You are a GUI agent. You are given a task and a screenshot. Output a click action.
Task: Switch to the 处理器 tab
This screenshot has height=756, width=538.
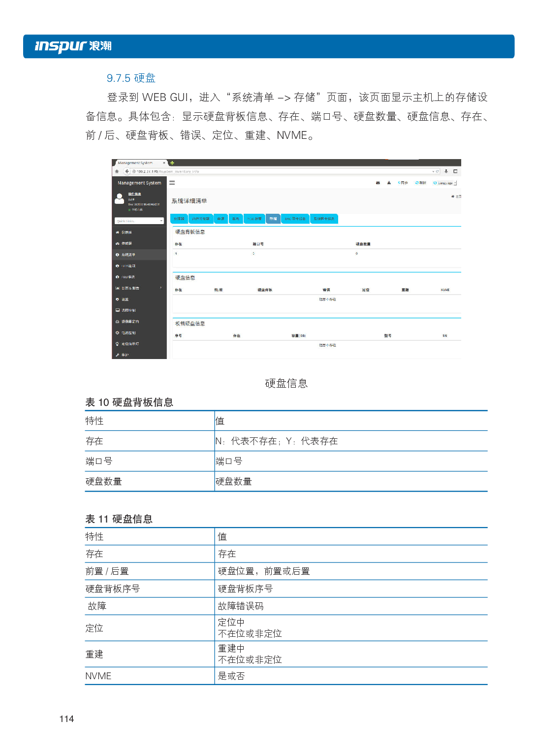pos(179,219)
